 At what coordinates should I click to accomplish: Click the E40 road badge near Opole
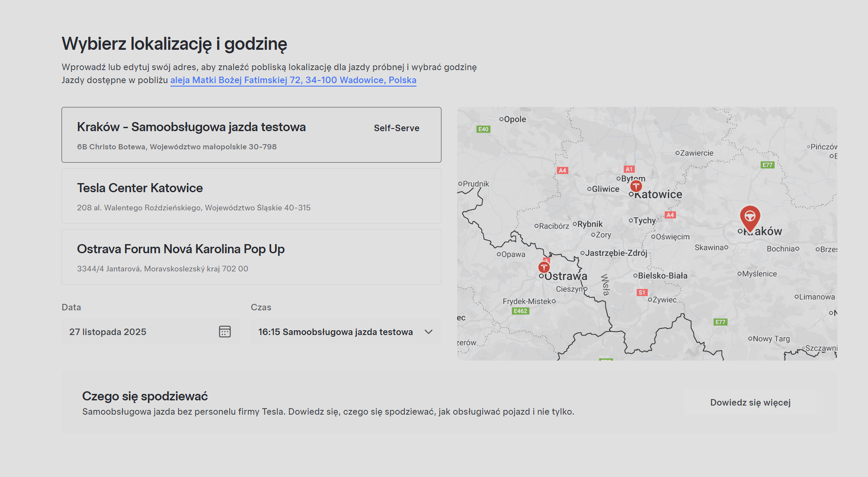point(483,129)
